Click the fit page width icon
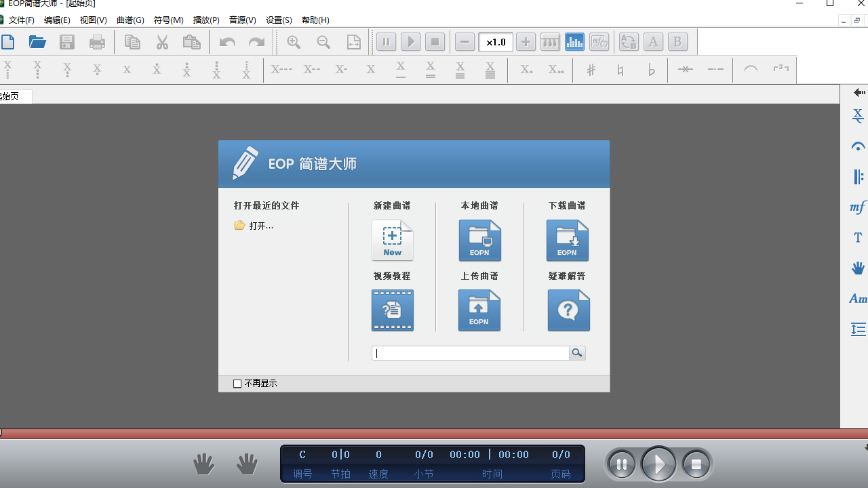Image resolution: width=868 pixels, height=488 pixels. point(354,42)
